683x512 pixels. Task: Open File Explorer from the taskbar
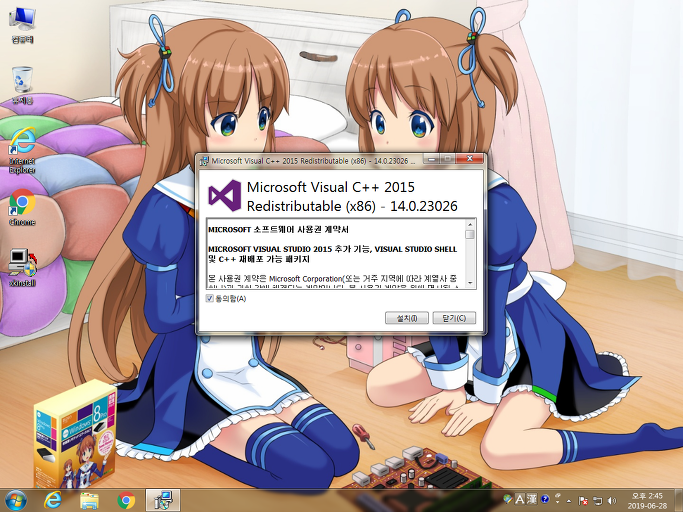pyautogui.click(x=89, y=500)
